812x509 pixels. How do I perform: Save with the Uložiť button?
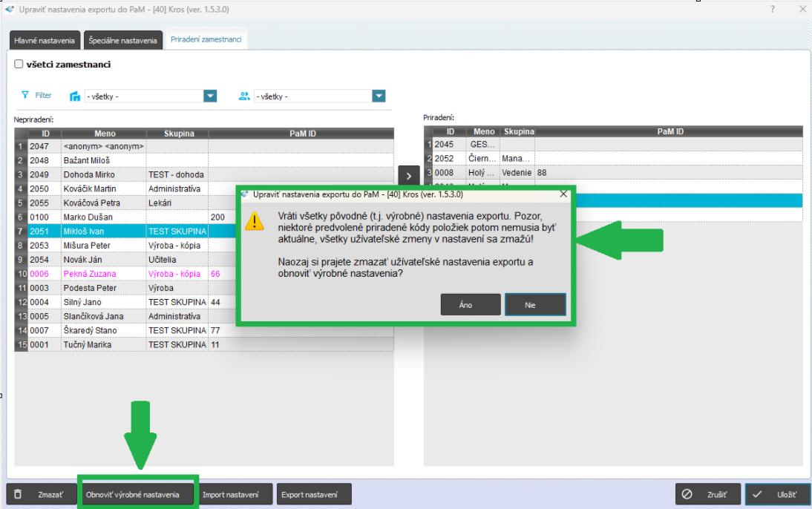(x=776, y=494)
